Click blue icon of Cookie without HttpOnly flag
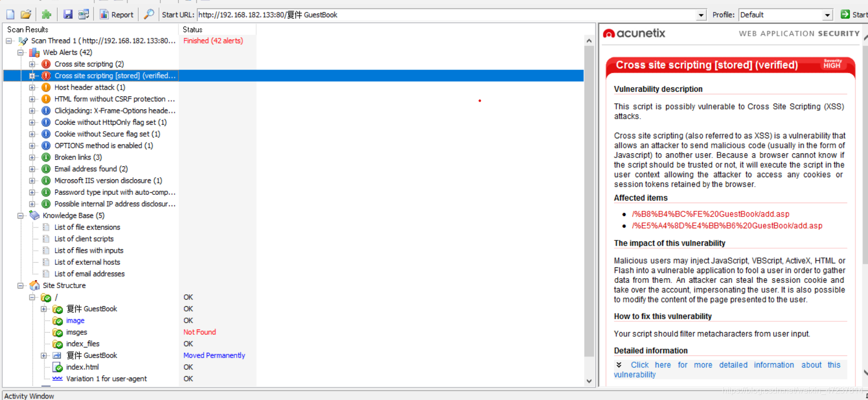This screenshot has height=400, width=868. (46, 122)
